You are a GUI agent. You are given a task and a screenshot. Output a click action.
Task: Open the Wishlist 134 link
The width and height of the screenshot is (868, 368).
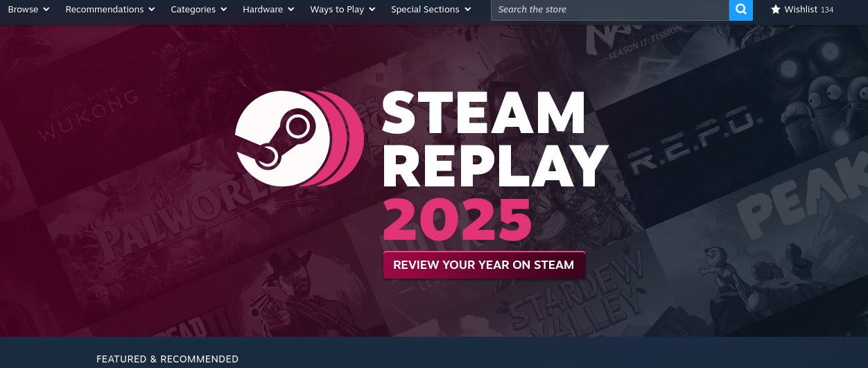pos(802,10)
